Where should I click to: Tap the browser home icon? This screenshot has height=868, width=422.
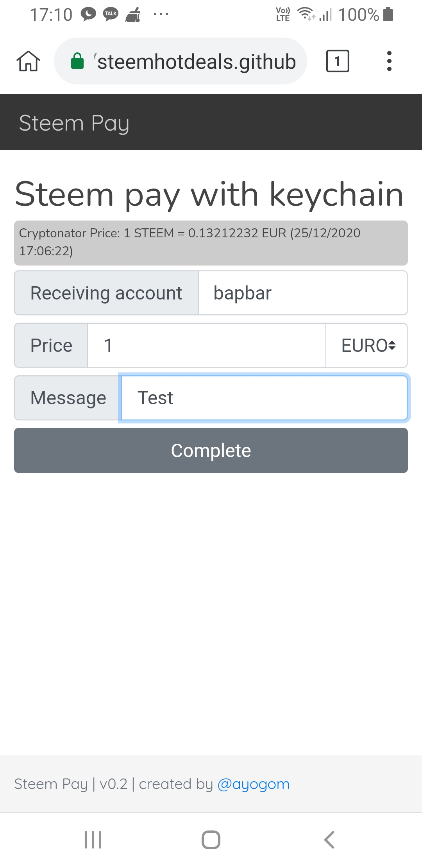click(28, 61)
